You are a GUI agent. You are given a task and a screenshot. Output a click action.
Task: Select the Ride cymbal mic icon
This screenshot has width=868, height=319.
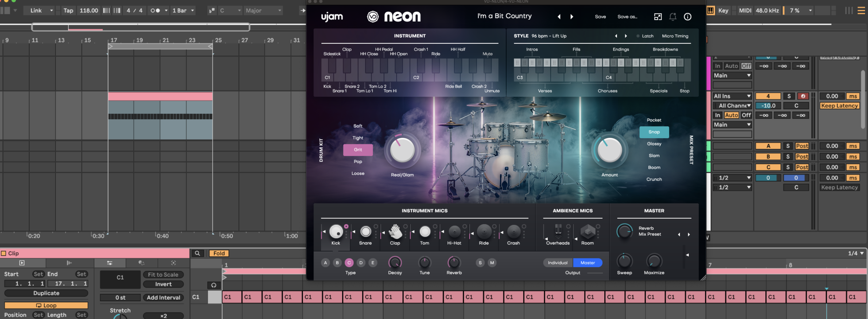coord(484,231)
